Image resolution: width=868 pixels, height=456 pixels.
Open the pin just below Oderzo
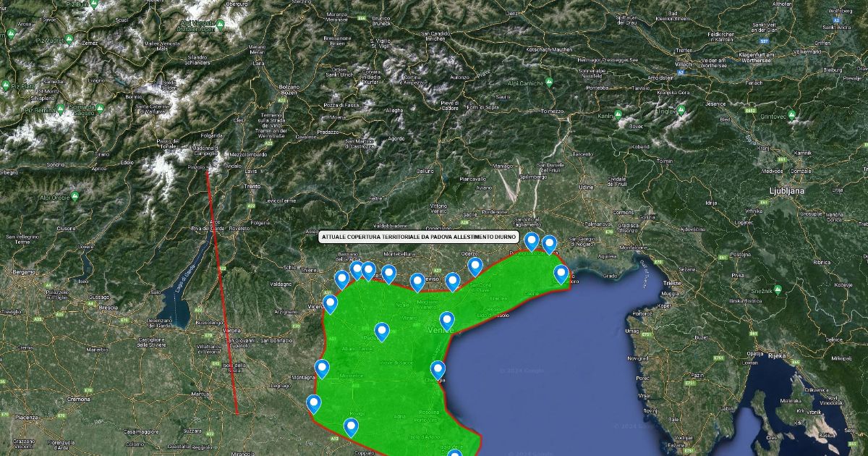tap(475, 266)
